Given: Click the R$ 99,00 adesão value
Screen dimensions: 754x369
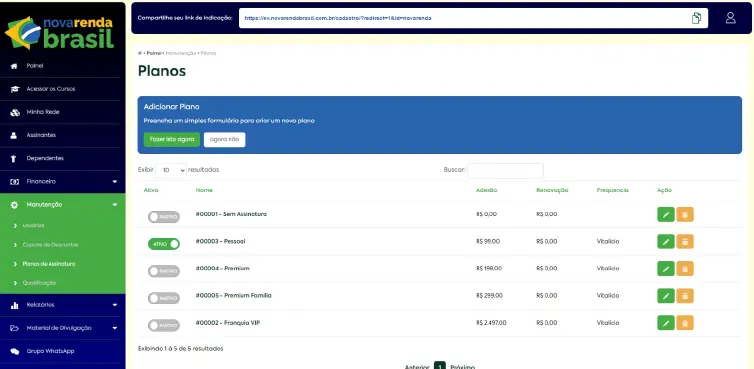Looking at the screenshot, I should coord(488,242).
